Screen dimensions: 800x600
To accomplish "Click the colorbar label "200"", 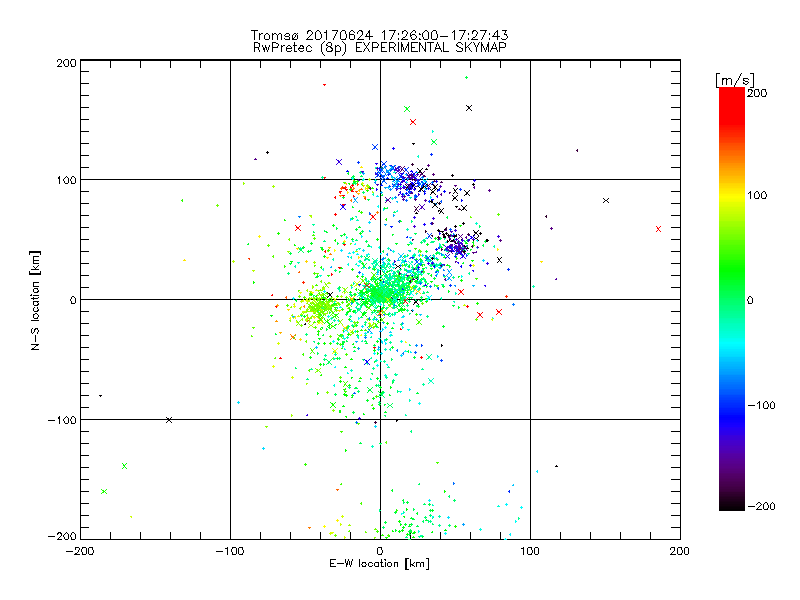I will (x=757, y=93).
